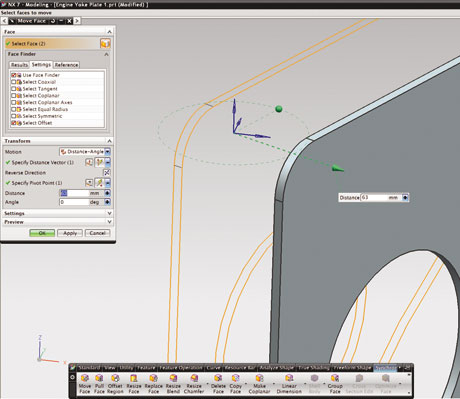Open the Curve toolbar tab

tap(213, 368)
